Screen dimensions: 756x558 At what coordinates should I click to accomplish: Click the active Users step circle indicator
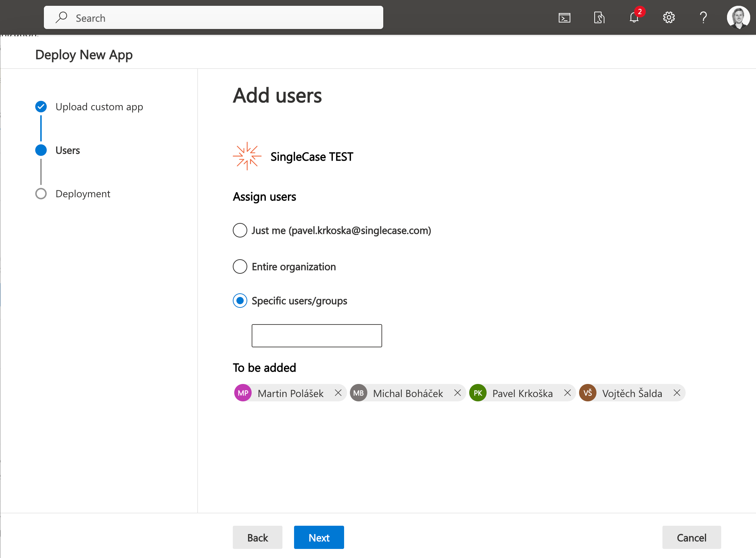coord(41,150)
